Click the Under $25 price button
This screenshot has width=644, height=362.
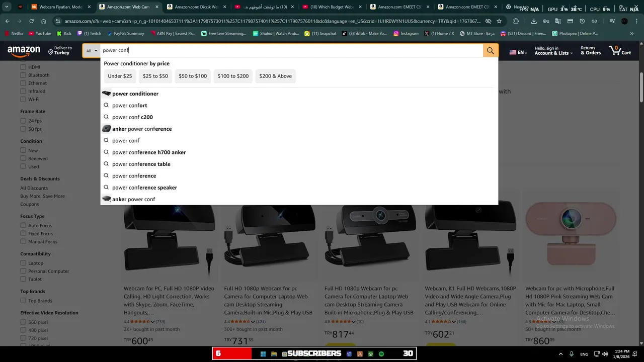click(x=120, y=76)
